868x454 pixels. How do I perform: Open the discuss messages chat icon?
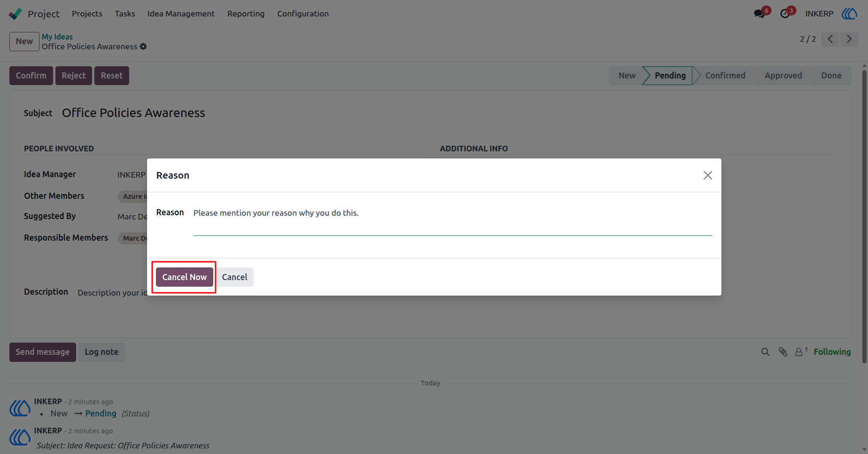[x=759, y=14]
